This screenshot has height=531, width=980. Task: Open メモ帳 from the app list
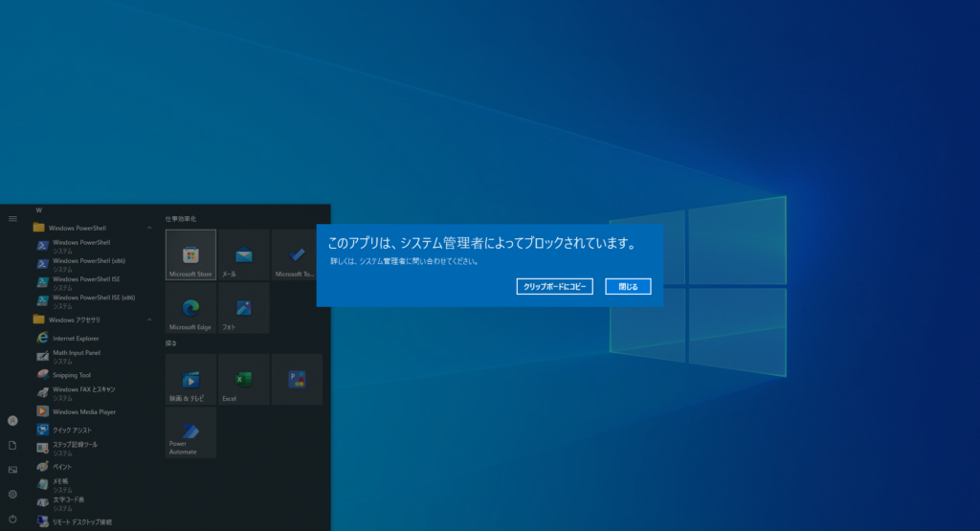point(93,485)
